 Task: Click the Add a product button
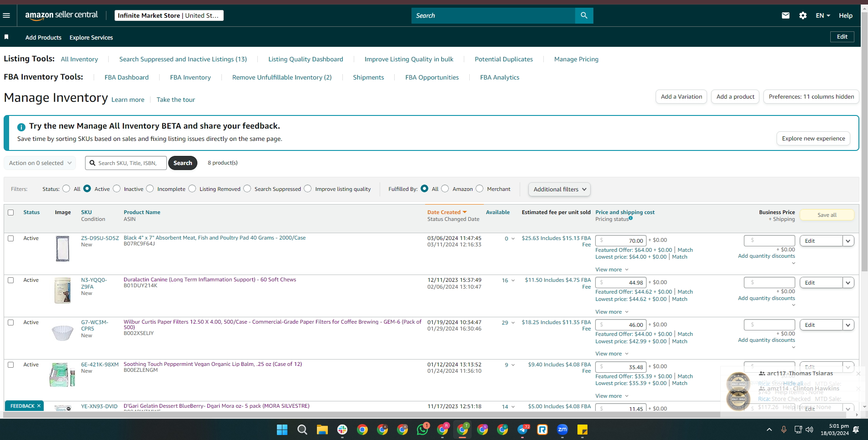coord(735,97)
